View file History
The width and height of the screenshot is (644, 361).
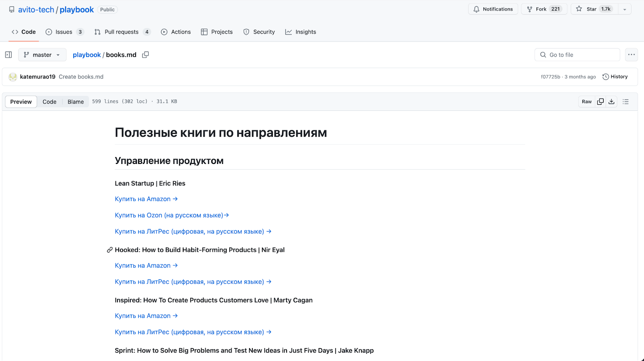(615, 77)
